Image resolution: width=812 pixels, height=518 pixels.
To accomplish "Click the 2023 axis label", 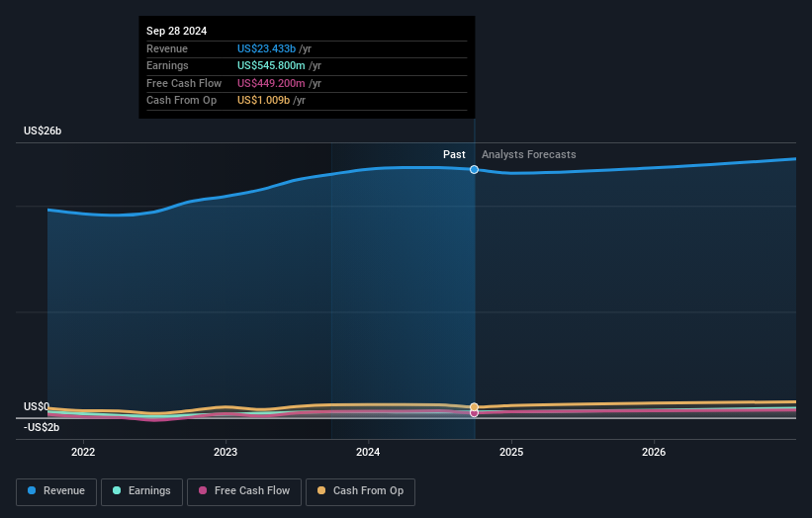I will tap(226, 452).
